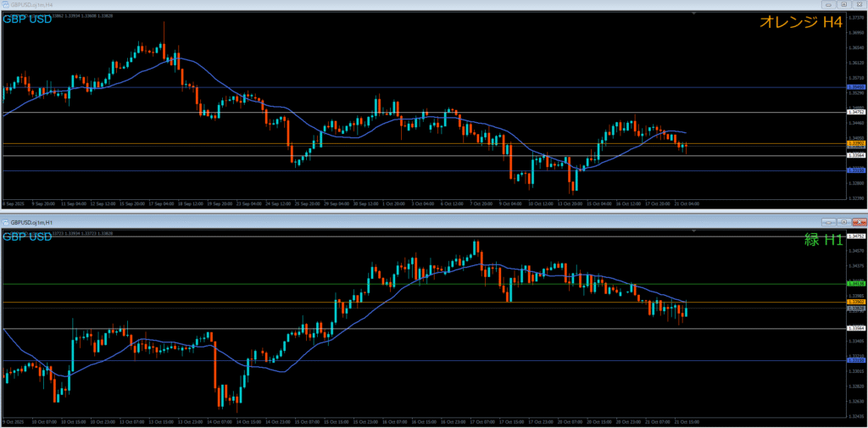Restore the GBPUSD H4 chart window size
Image resolution: width=868 pixels, height=428 pixels.
842,5
